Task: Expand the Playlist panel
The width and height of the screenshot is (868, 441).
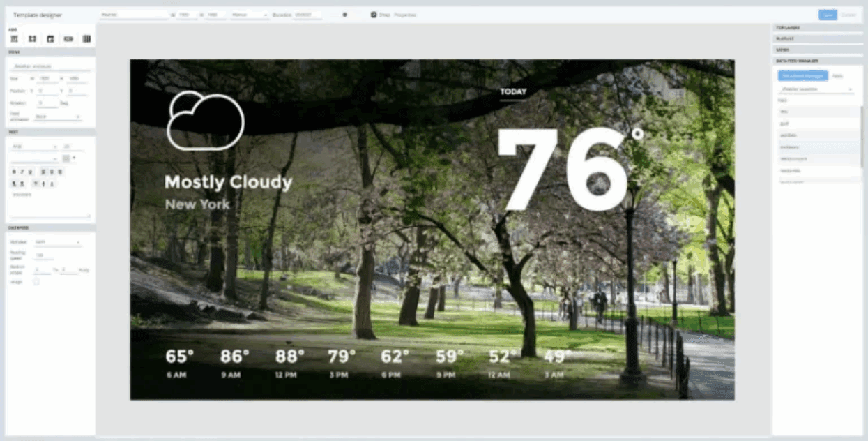Action: pyautogui.click(x=817, y=39)
